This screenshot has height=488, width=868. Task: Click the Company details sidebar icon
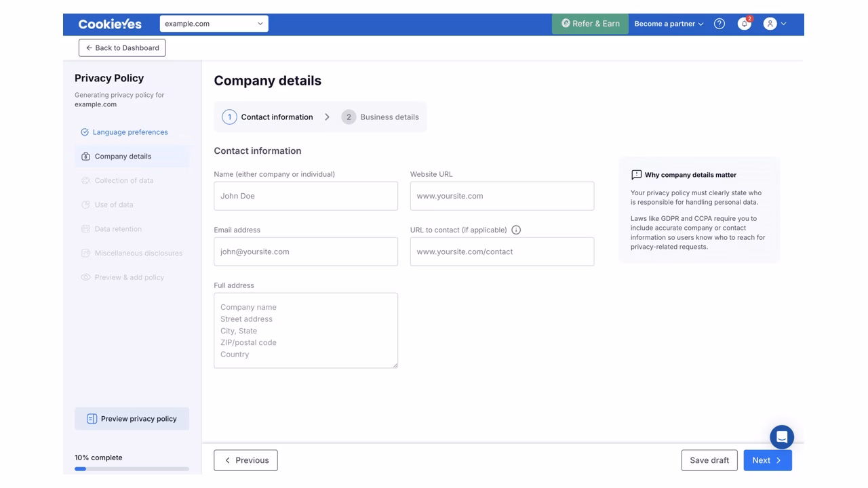tap(85, 157)
